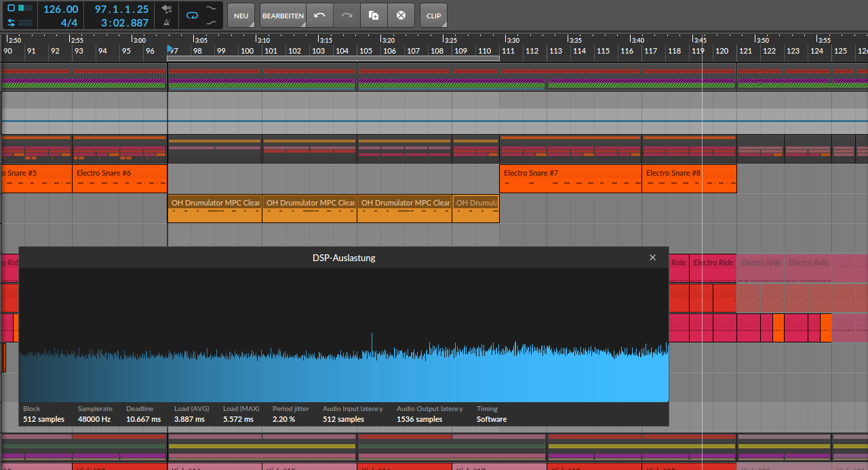The image size is (868, 470).
Task: Click bar 121 in the timeline ruler
Action: coord(745,51)
